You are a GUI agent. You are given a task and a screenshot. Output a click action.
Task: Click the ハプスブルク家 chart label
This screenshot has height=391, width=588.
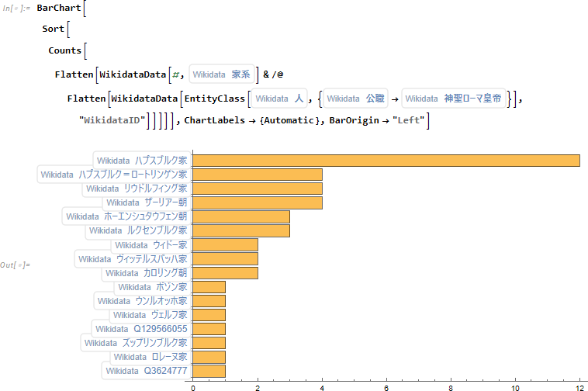[x=141, y=161]
